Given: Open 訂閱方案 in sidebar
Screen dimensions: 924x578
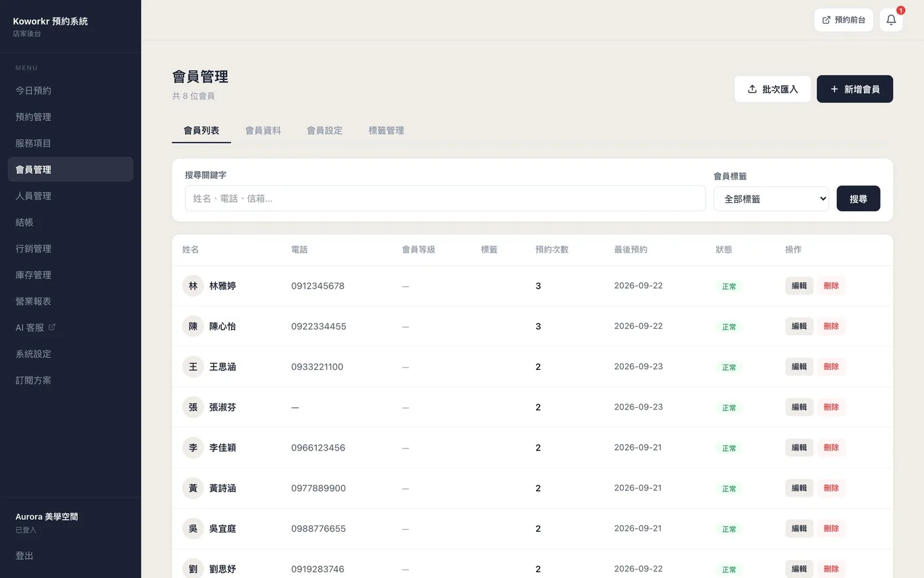Looking at the screenshot, I should click(x=71, y=380).
